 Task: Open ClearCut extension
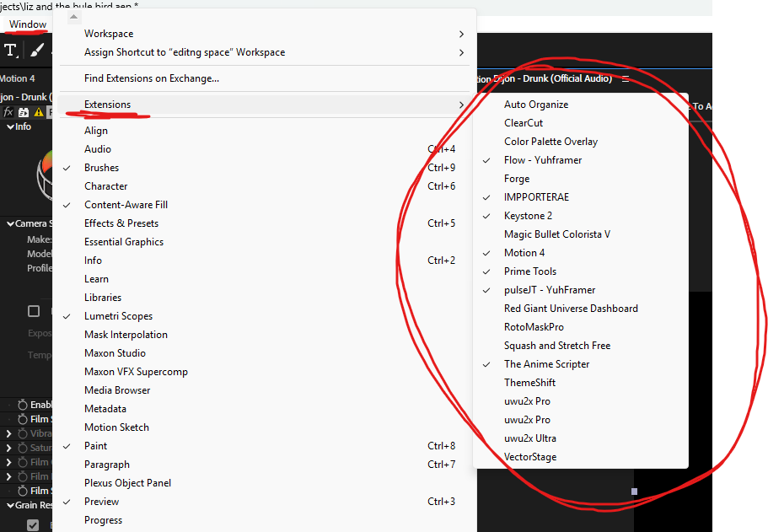point(580,123)
